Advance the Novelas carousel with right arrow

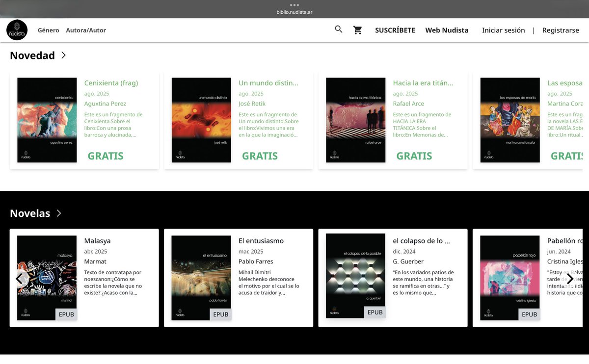570,278
